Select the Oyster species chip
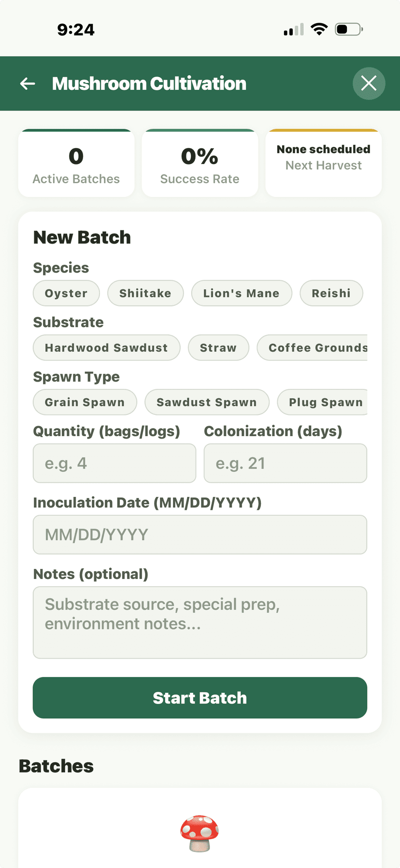 pos(66,293)
